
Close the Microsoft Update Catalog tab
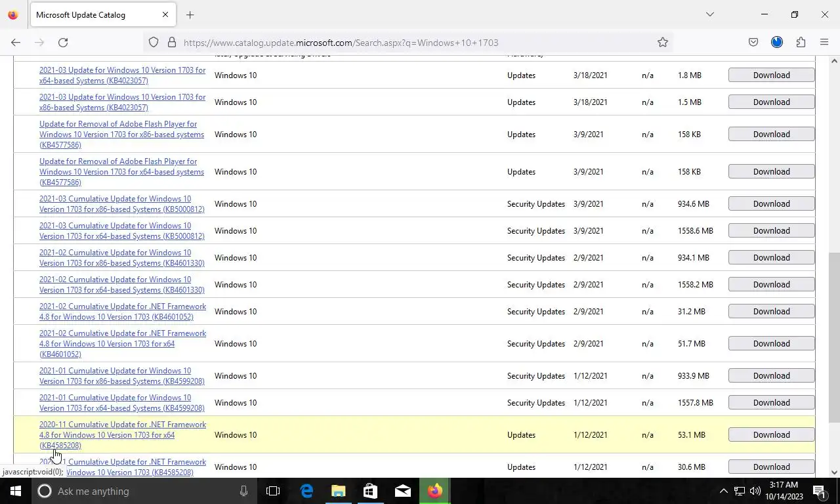pyautogui.click(x=165, y=14)
